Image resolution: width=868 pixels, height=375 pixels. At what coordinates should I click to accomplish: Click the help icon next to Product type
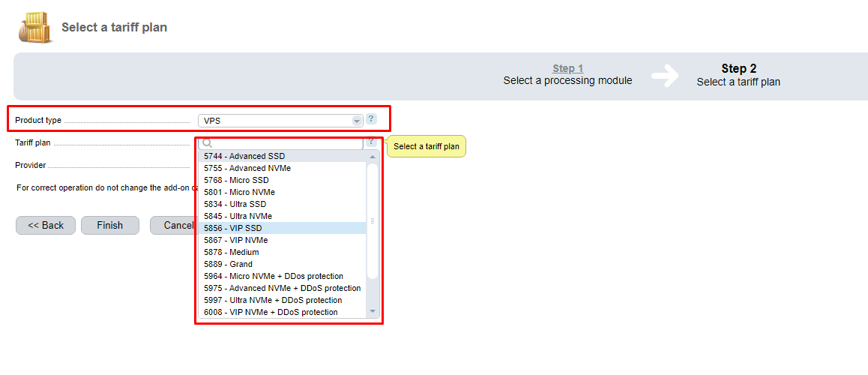click(371, 119)
